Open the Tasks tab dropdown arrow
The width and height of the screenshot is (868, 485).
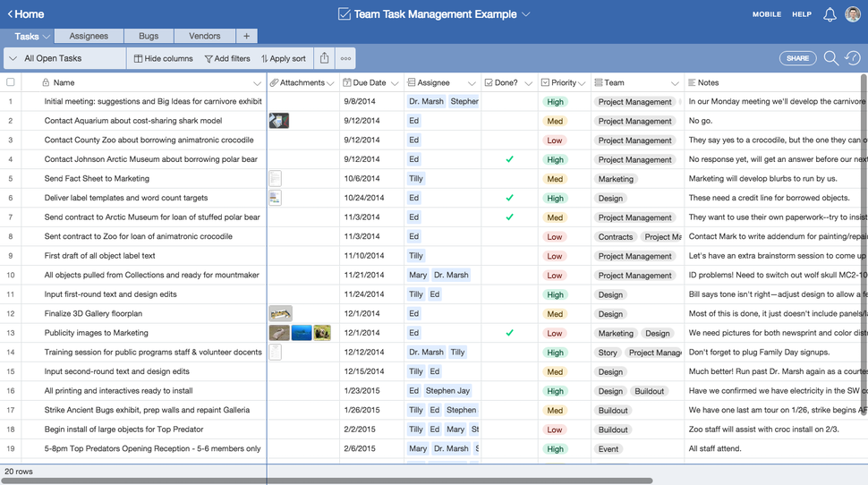click(x=47, y=37)
